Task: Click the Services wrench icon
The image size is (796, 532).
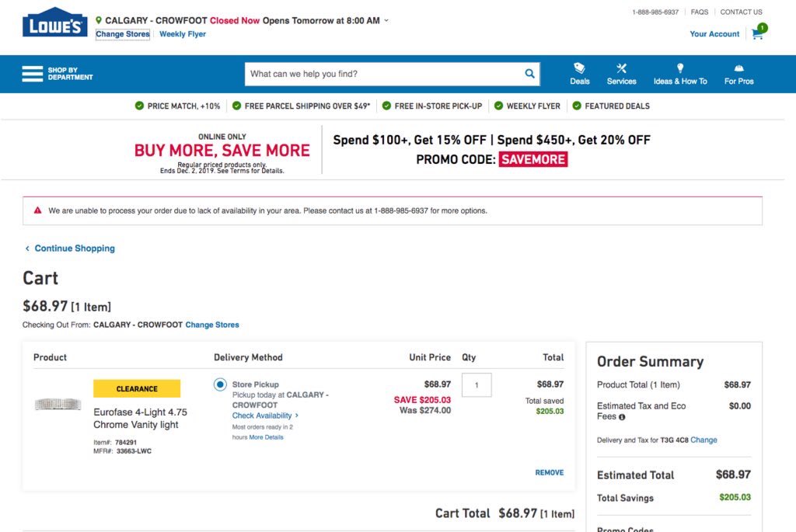Action: coord(620,68)
